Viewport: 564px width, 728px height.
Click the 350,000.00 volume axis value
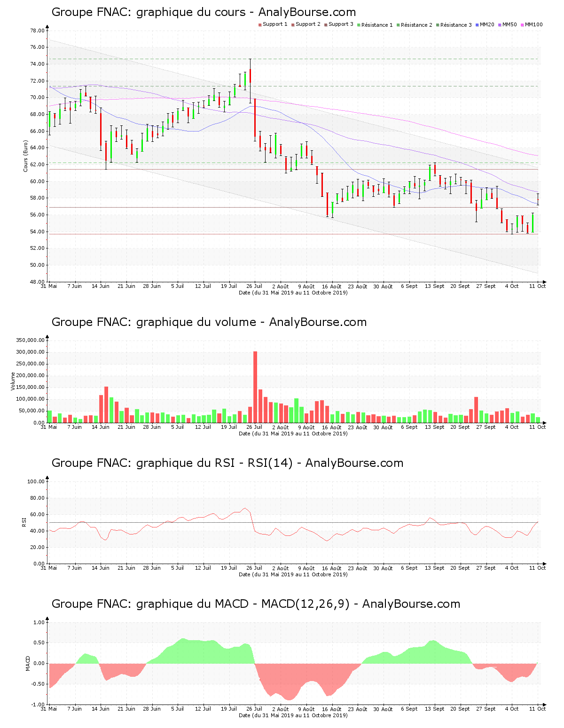click(30, 341)
